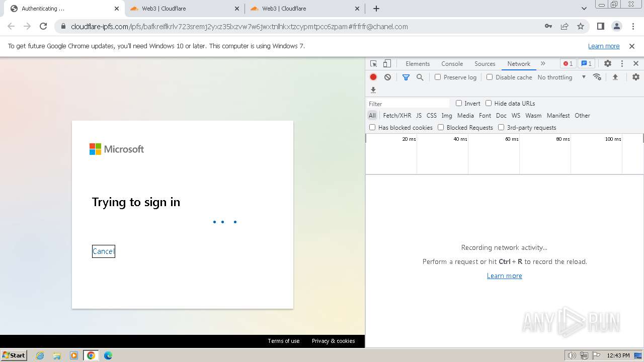The width and height of the screenshot is (644, 362).
Task: Open Internet Explorer from the taskbar
Action: (x=40, y=355)
